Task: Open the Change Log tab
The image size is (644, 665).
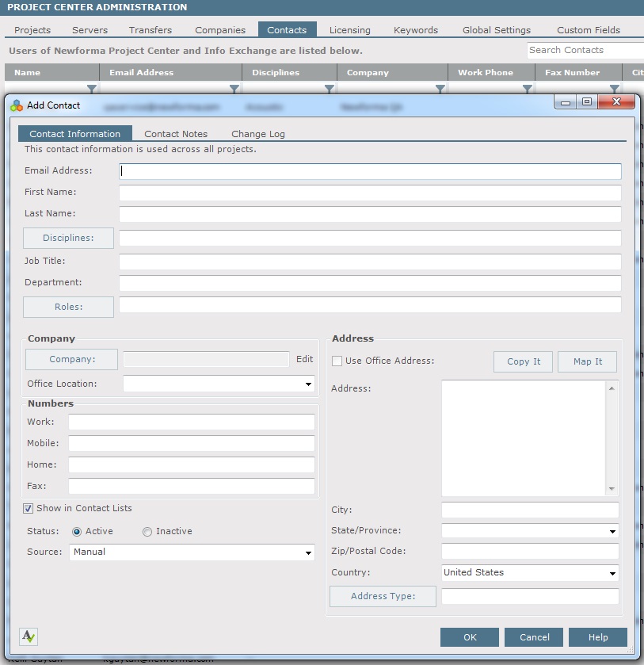Action: point(258,134)
